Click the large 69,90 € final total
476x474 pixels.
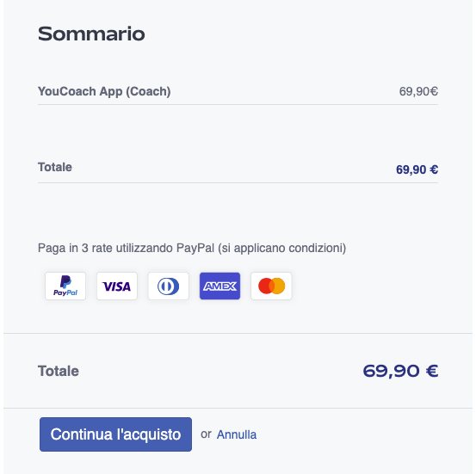point(400,371)
